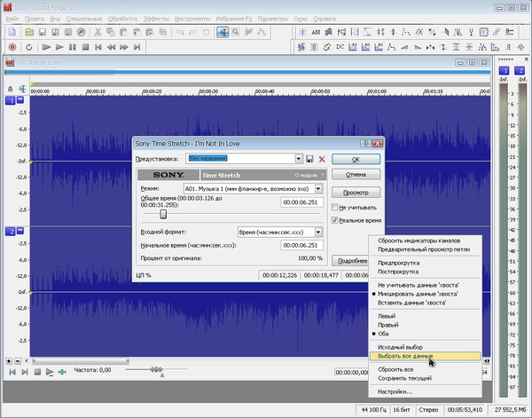
Task: Click the Fade In ramp icon
Action: coord(404,47)
